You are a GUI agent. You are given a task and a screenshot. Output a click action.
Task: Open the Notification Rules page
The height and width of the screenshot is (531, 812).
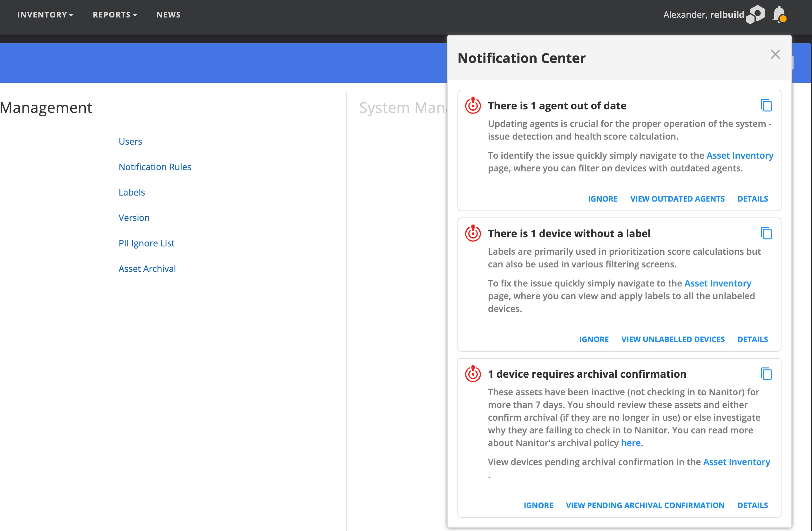[x=155, y=167]
